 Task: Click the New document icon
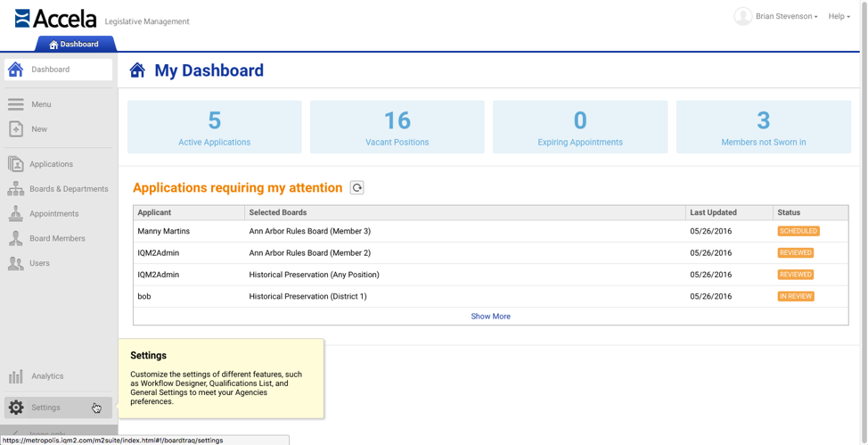[x=15, y=129]
